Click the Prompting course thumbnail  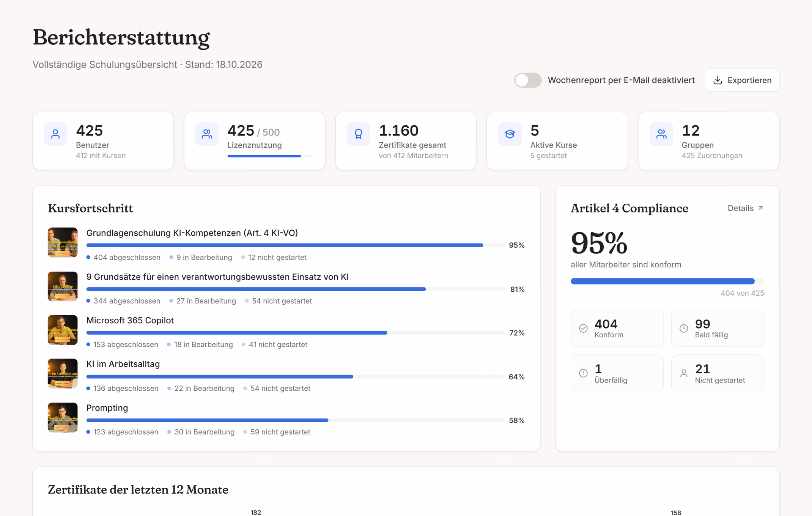[63, 417]
